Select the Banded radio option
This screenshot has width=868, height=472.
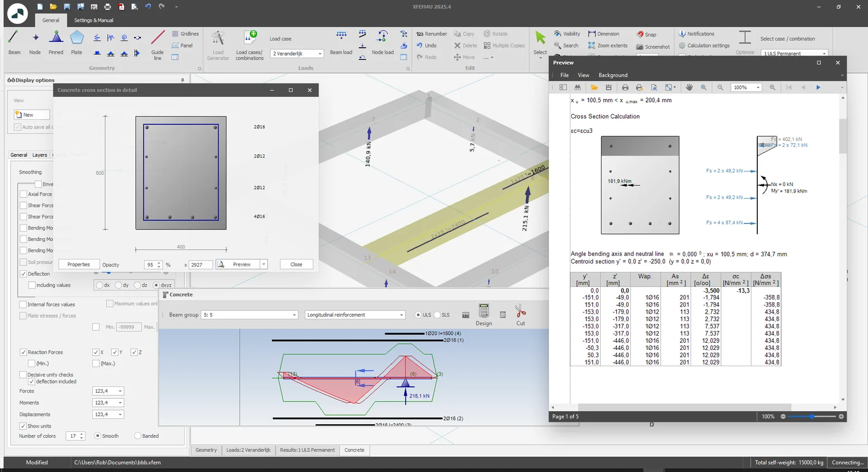(138, 436)
